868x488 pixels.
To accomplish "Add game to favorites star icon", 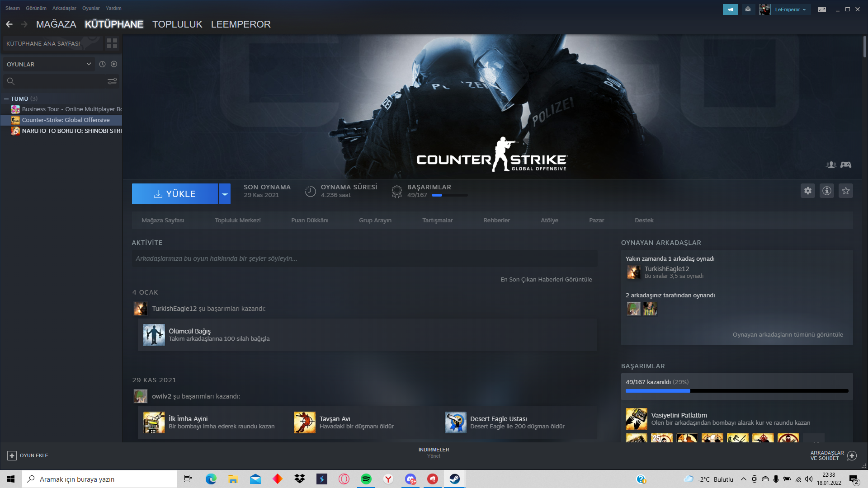I will pos(846,191).
